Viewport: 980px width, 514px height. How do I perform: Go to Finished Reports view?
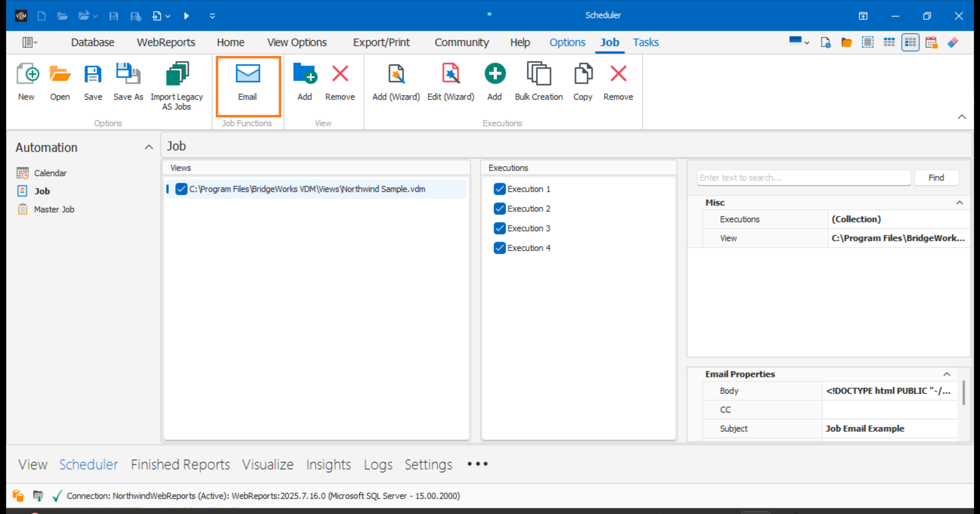tap(180, 464)
